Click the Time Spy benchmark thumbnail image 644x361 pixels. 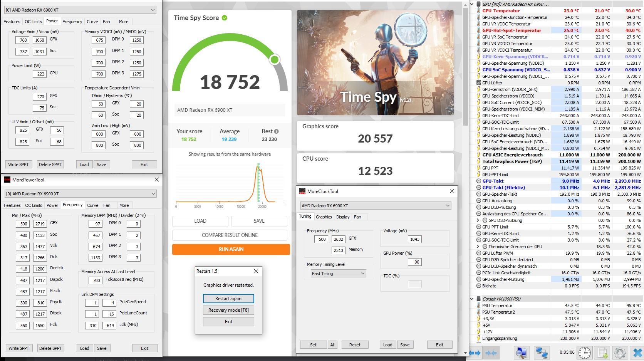click(375, 62)
